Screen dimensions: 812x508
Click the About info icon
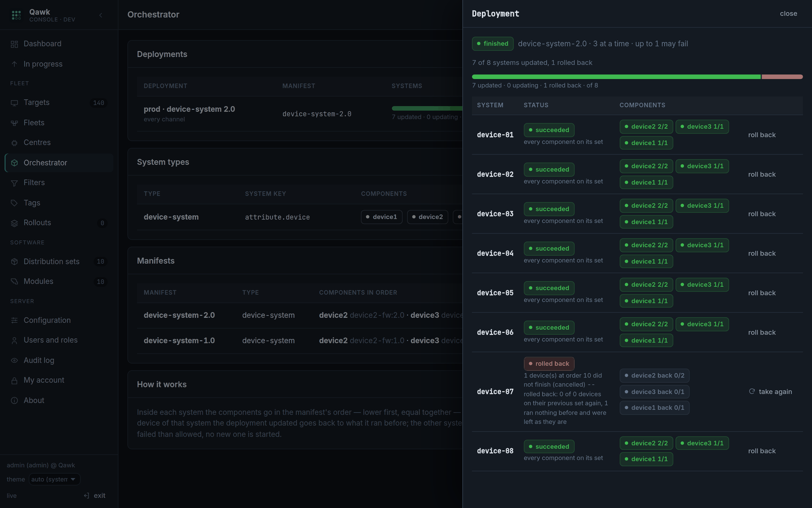point(14,401)
